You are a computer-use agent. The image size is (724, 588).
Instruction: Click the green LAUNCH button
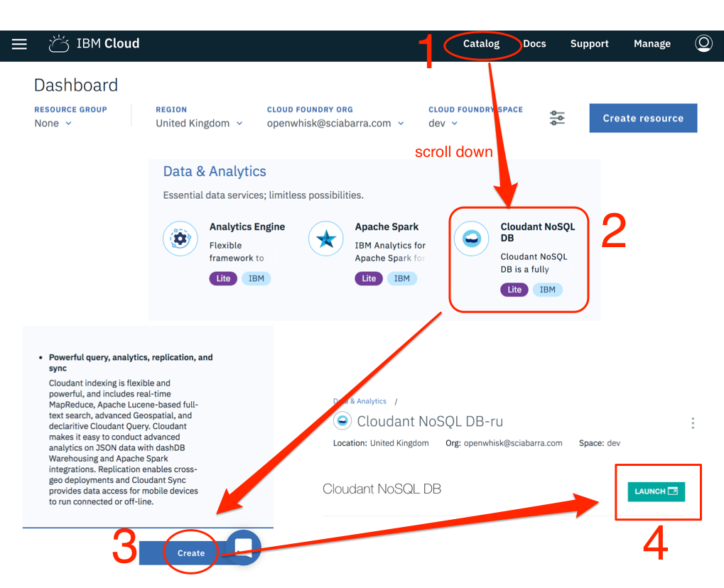coord(656,491)
